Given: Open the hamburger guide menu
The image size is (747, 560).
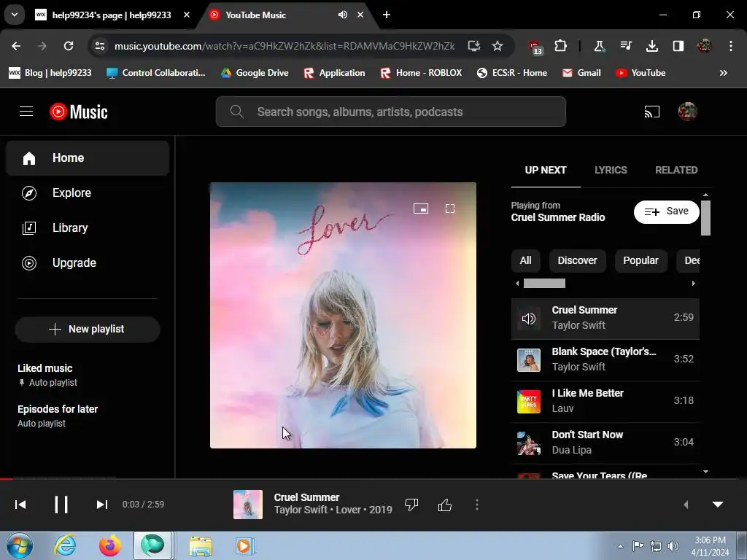Looking at the screenshot, I should 26,112.
